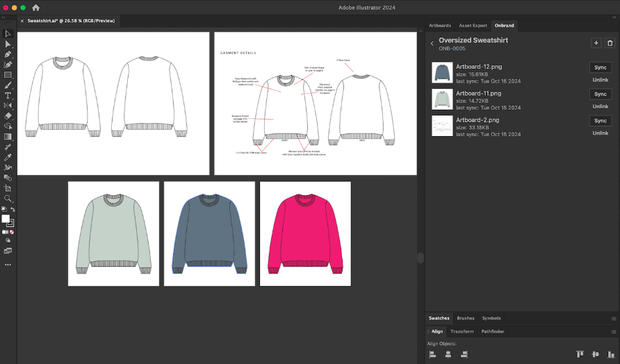Image resolution: width=620 pixels, height=364 pixels.
Task: Select the Zoom tool magnifier
Action: coord(8,199)
